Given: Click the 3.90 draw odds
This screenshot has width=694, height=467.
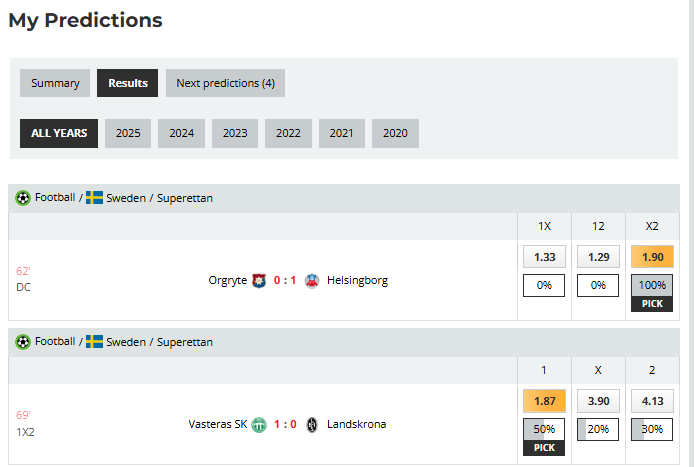Looking at the screenshot, I should point(598,401).
